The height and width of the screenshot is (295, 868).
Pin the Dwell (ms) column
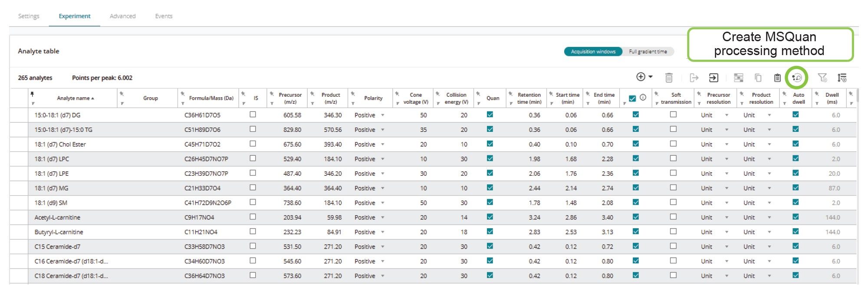(x=817, y=94)
